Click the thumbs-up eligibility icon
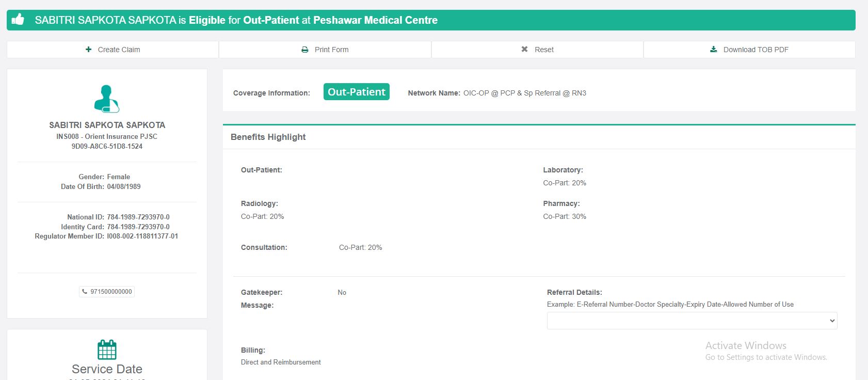 [x=18, y=20]
